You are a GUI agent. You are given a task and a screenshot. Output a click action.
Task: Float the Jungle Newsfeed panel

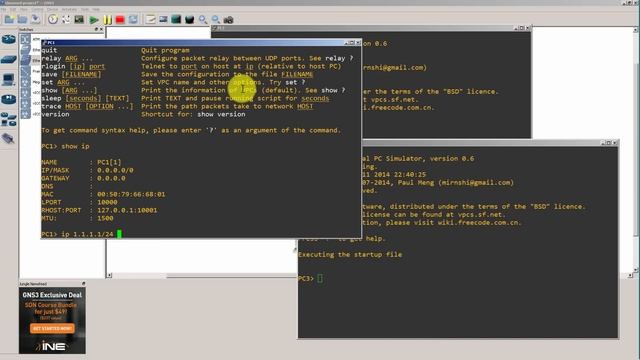tap(83, 284)
